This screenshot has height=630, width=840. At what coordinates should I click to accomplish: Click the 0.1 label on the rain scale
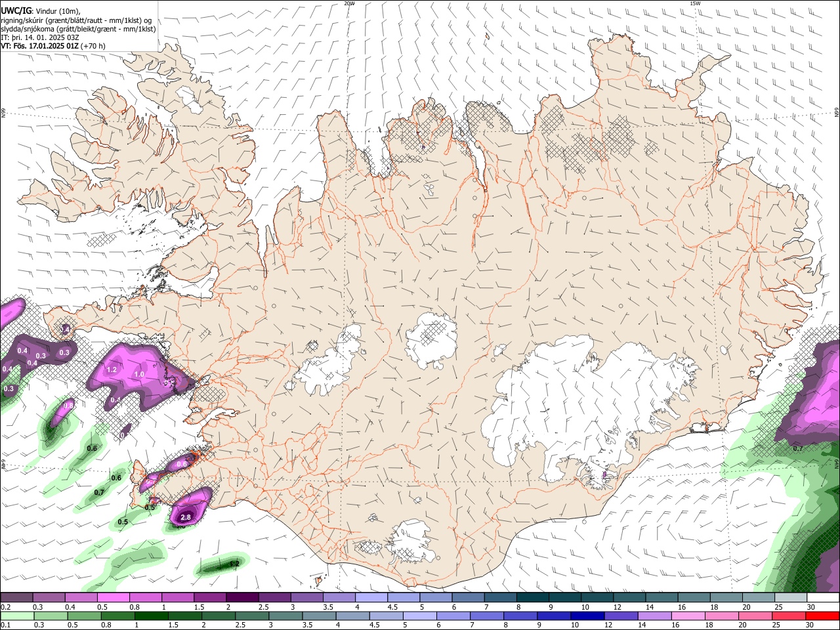[x=5, y=625]
